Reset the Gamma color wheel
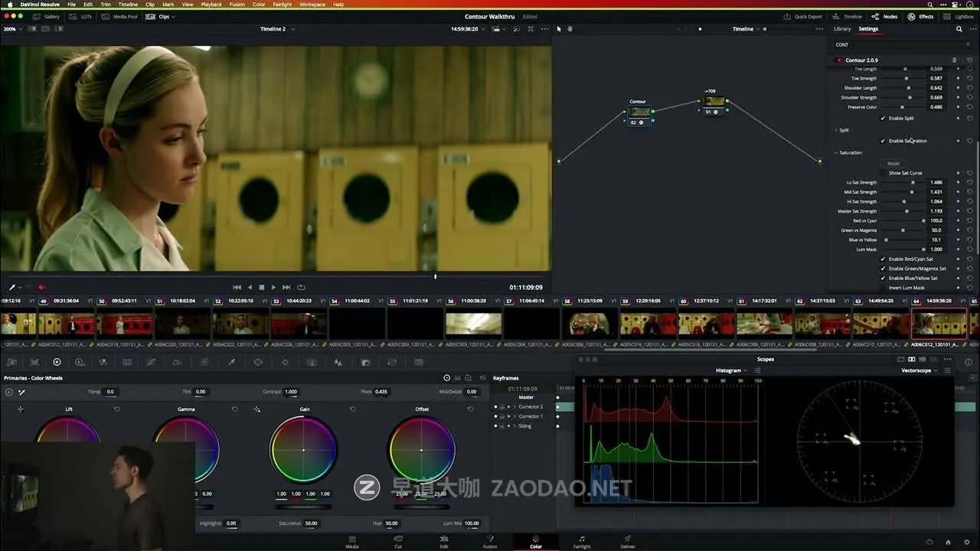Screen dimensions: 980x551 235,409
